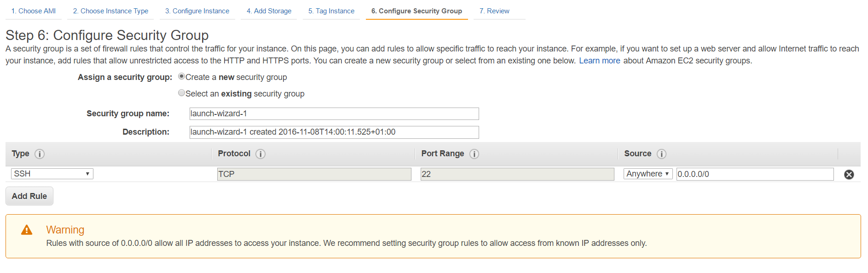Go to the Choose AMI step

click(34, 11)
